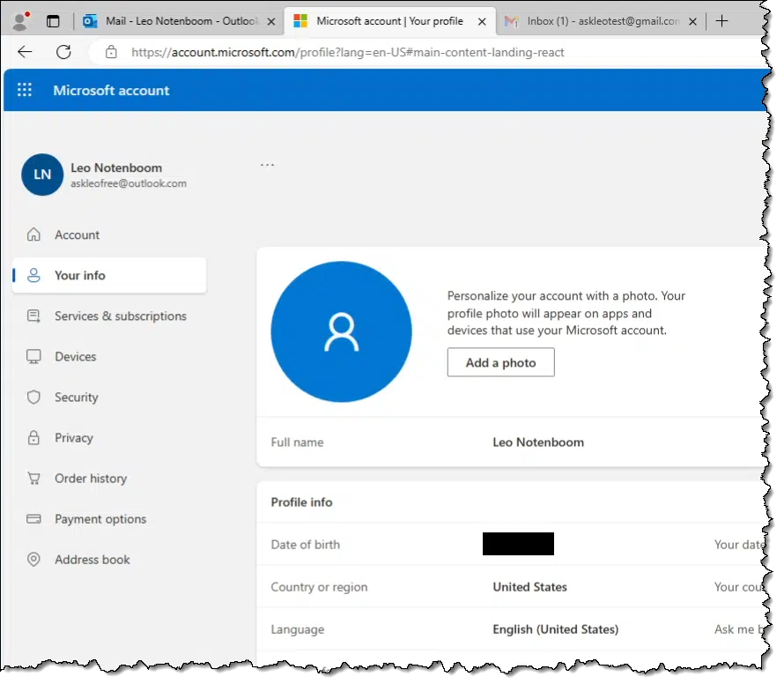Screen dimensions: 784x684
Task: Click the Gmail icon on Inbox tab
Action: [511, 21]
